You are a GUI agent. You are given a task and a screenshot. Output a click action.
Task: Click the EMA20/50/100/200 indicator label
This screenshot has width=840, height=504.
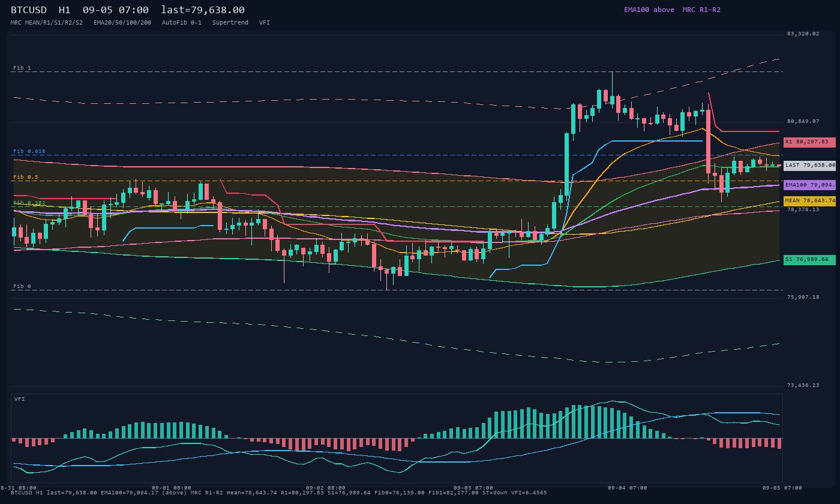(x=122, y=22)
